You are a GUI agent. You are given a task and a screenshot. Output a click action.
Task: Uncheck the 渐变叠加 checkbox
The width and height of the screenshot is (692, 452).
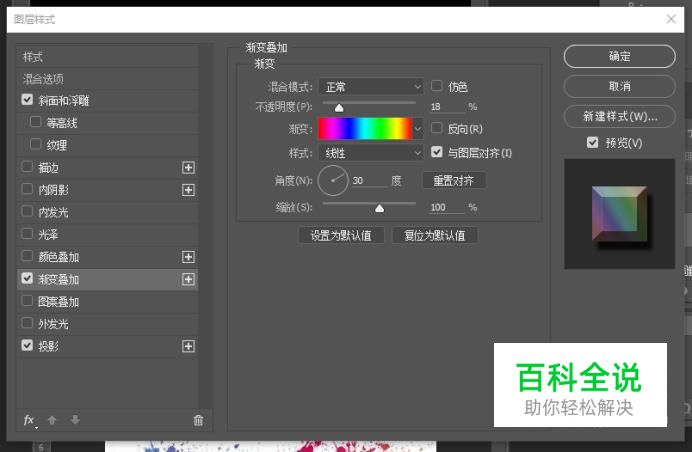(27, 279)
